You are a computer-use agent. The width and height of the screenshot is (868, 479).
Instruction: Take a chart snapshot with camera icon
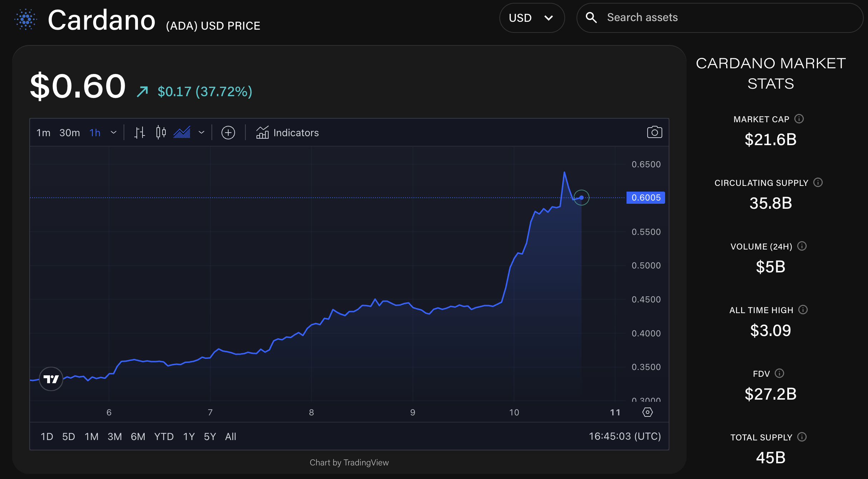pyautogui.click(x=654, y=132)
